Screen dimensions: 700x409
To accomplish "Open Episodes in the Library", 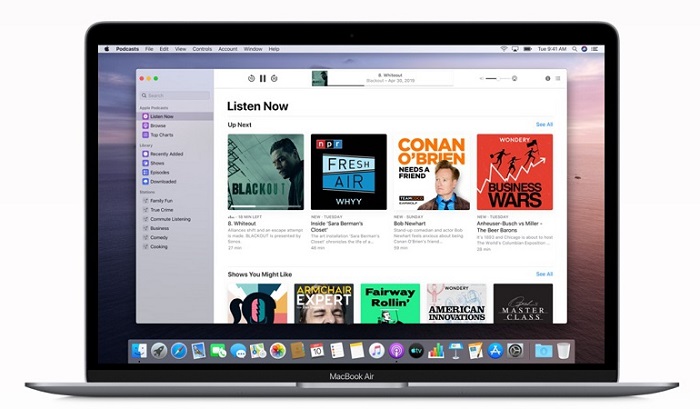I will coord(175,172).
